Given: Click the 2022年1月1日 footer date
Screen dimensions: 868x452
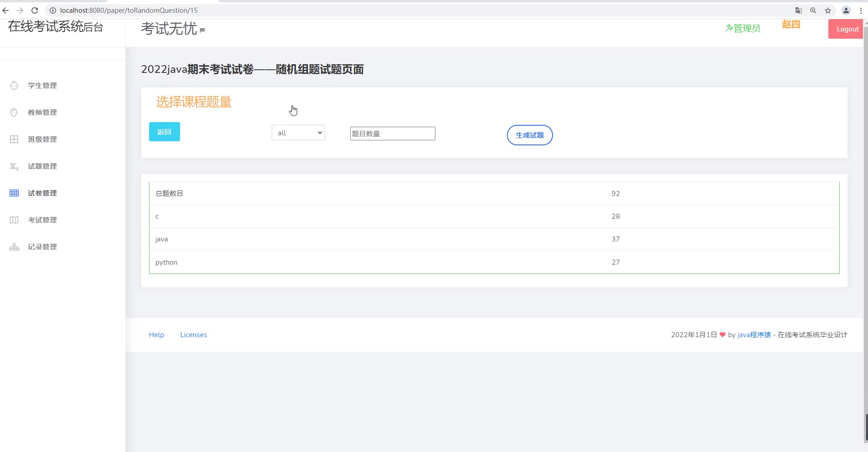Looking at the screenshot, I should 694,334.
